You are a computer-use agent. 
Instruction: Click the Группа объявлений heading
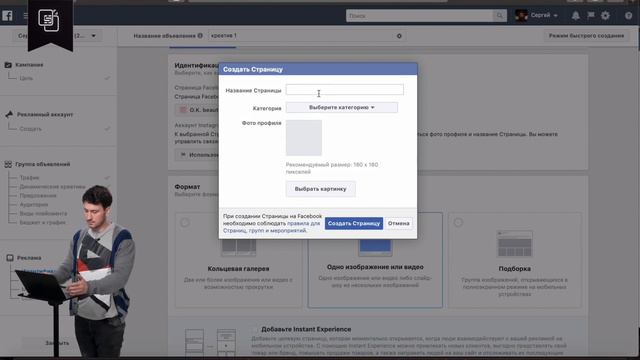click(43, 164)
